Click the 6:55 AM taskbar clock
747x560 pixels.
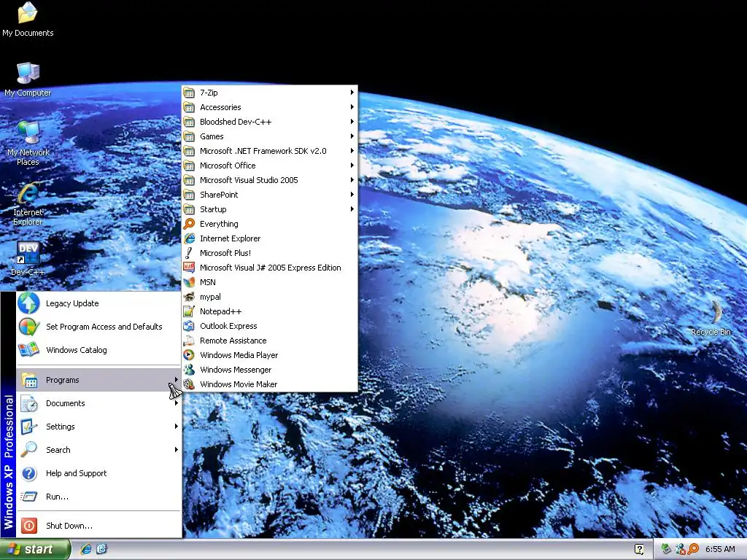[720, 550]
